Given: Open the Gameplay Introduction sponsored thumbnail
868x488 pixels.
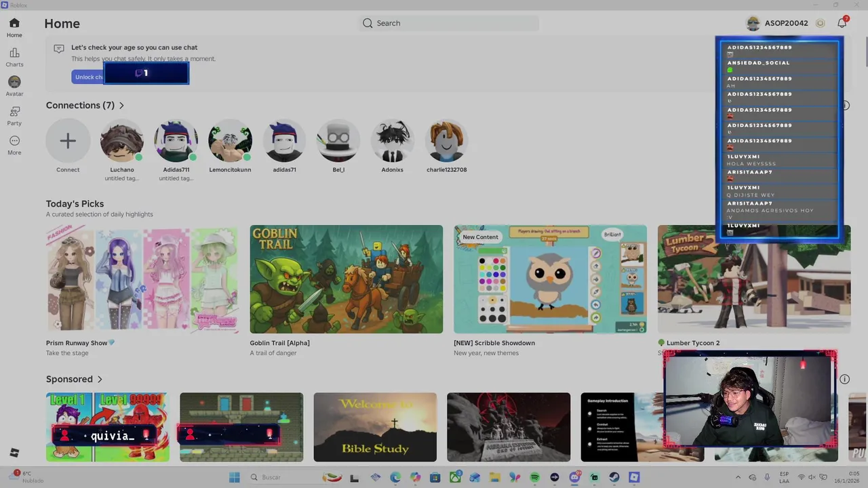Looking at the screenshot, I should click(622, 427).
